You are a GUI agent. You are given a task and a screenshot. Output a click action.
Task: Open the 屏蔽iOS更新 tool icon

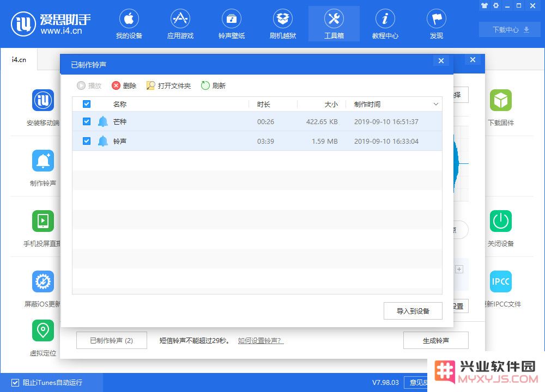43,281
